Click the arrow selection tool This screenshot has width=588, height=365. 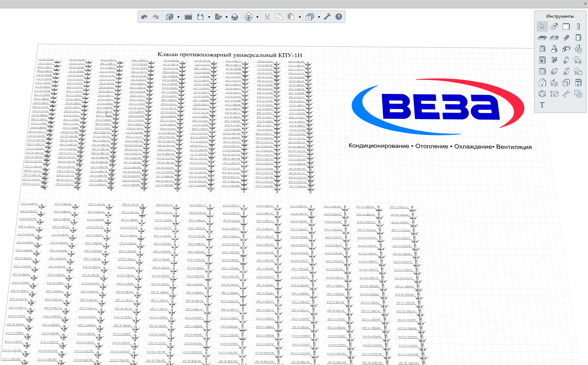(x=542, y=26)
